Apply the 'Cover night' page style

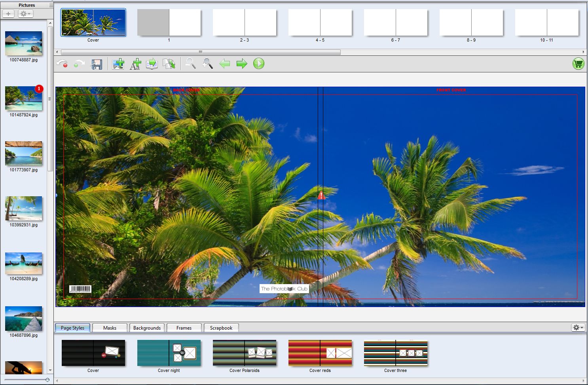point(169,353)
